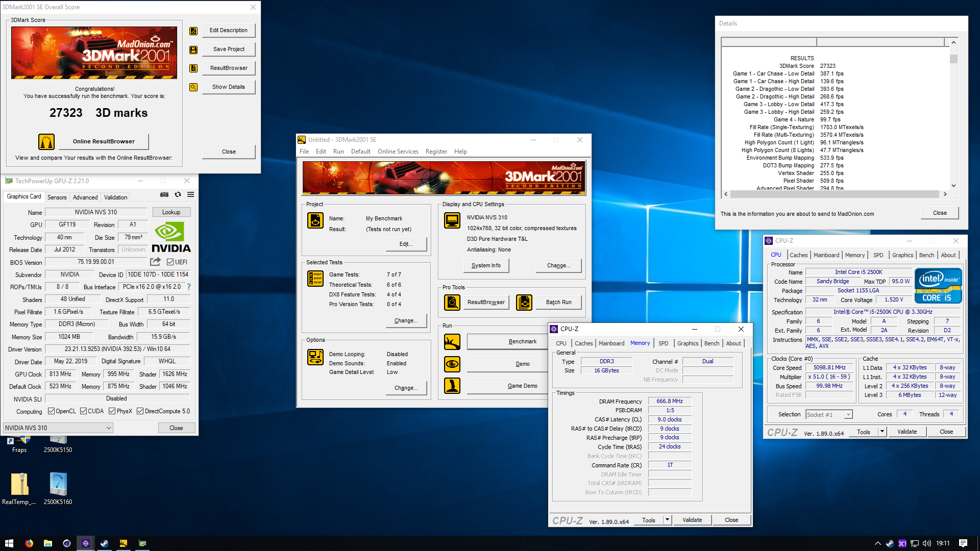The image size is (980, 551).
Task: Open the Bench tab in rear CPU-Z
Action: click(927, 255)
